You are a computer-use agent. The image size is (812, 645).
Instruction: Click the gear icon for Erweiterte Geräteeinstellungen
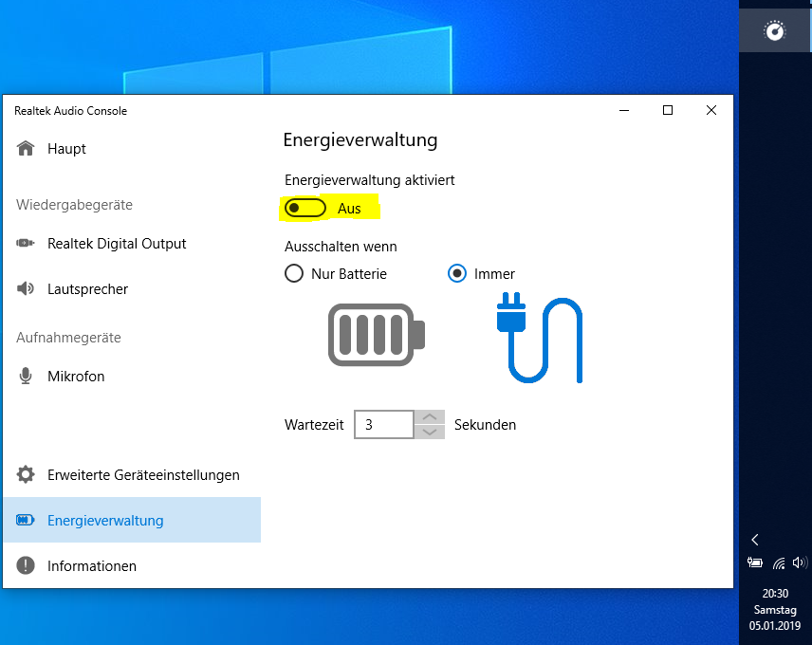26,474
